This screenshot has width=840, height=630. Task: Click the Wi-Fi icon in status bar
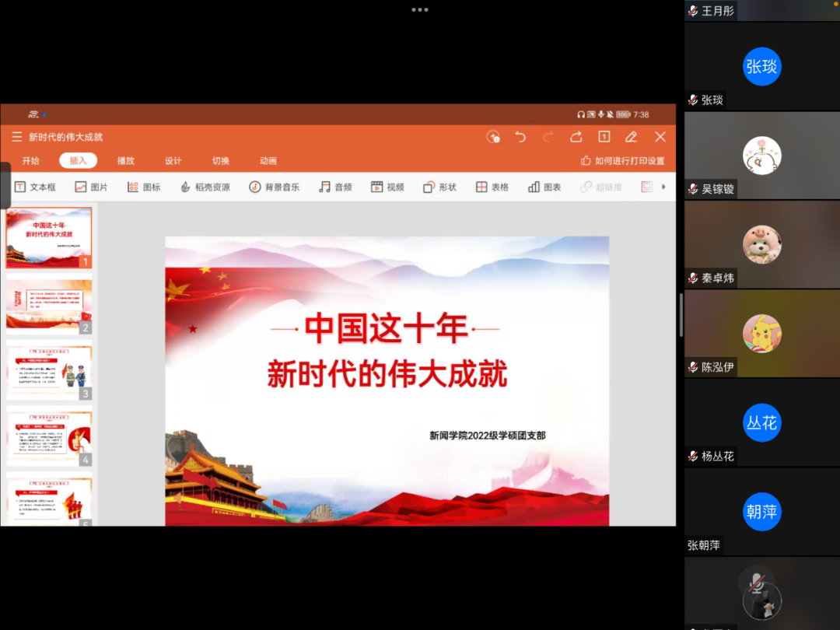[x=33, y=114]
